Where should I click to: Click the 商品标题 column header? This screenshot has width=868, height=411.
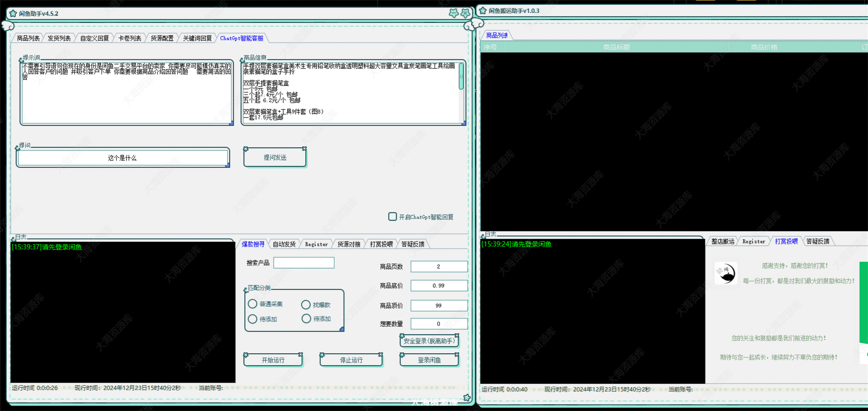(x=616, y=47)
